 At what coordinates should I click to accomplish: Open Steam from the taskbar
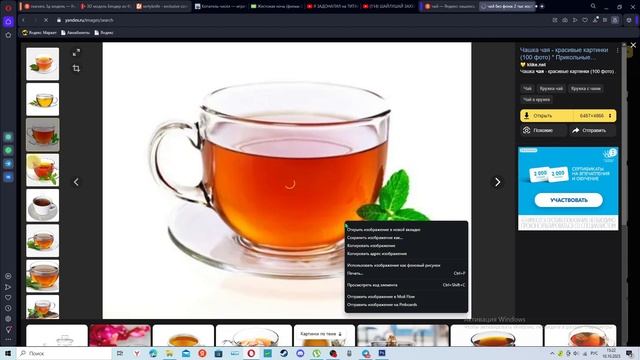pos(284,353)
